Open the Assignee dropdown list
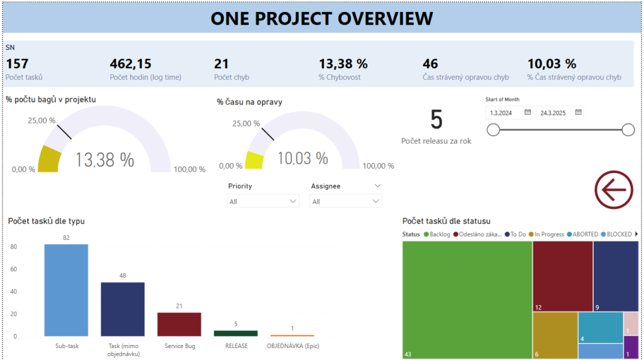Image resolution: width=644 pixels, height=360 pixels. (346, 201)
